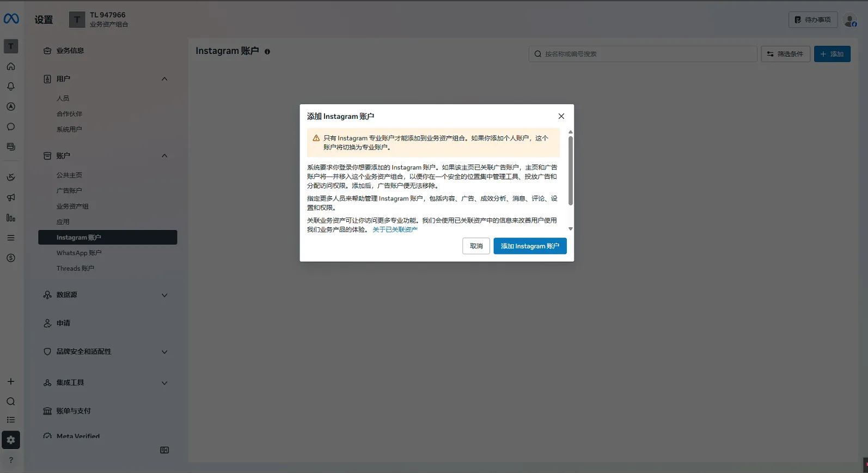Open the 筛选条件 filter button

pos(785,54)
